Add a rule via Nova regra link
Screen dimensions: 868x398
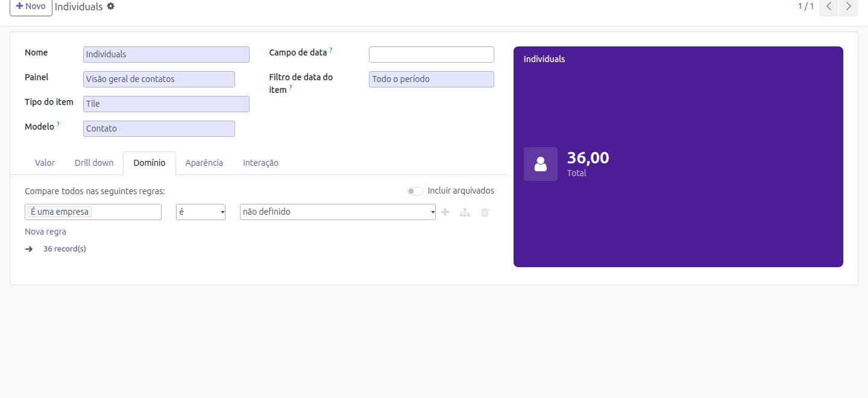[46, 232]
